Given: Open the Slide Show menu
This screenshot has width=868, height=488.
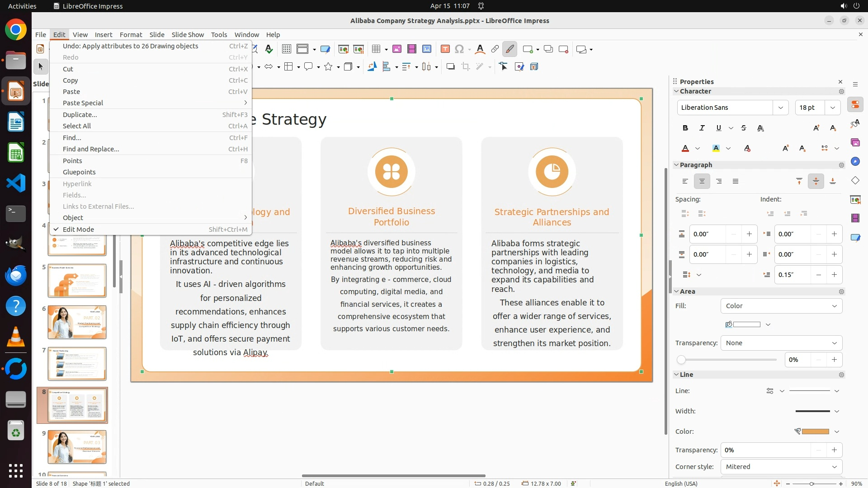Looking at the screenshot, I should point(188,35).
